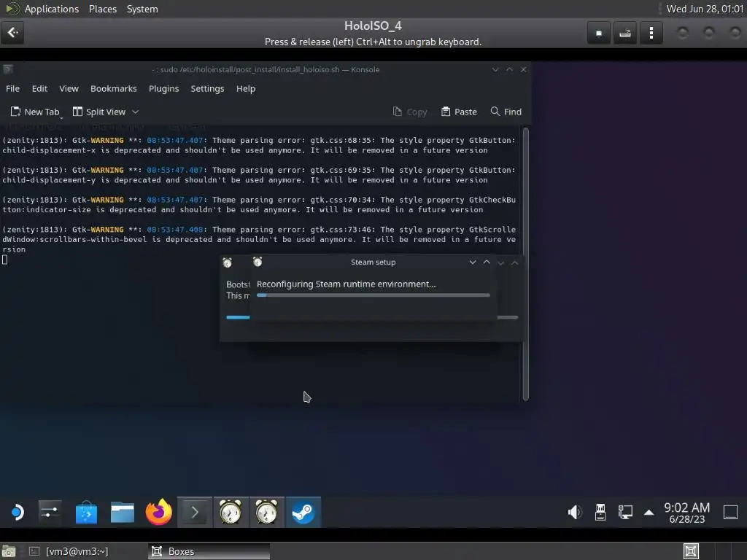Screen dimensions: 747x560
Task: Open the network tray icon
Action: coord(625,513)
